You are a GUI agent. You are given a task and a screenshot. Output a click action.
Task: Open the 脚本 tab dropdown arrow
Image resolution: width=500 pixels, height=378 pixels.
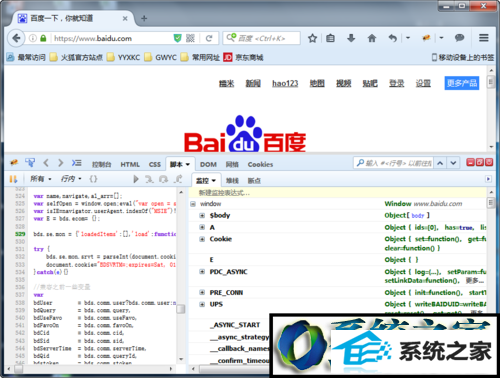click(188, 165)
